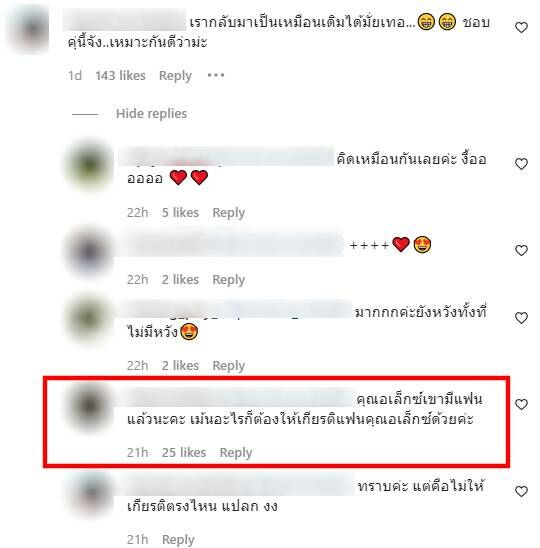Like the top comment with 143 likes
The height and width of the screenshot is (548, 540).
coord(521,27)
